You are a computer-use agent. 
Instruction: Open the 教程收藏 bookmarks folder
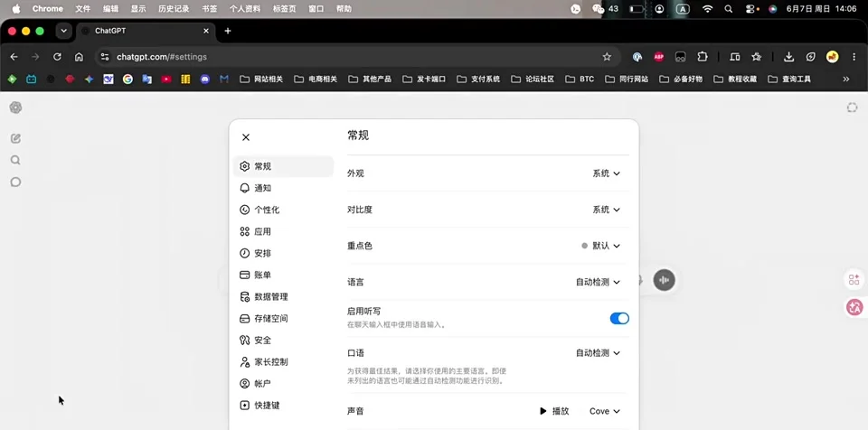tap(735, 79)
